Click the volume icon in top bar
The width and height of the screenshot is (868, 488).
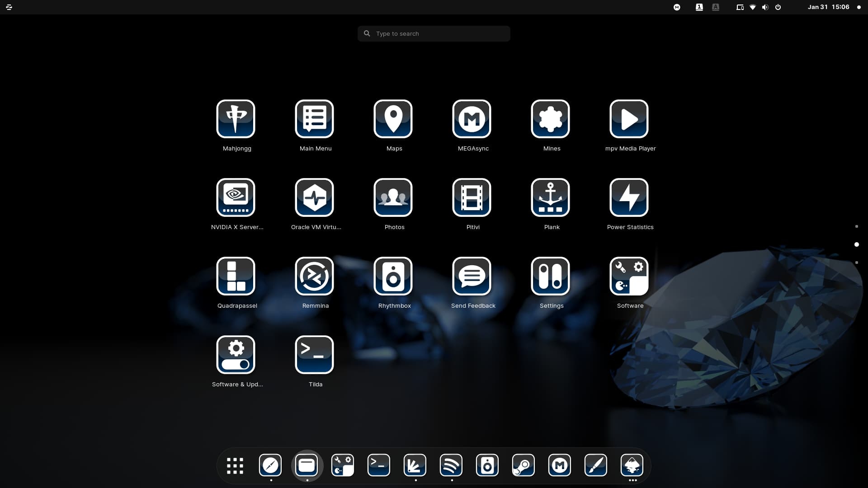765,7
